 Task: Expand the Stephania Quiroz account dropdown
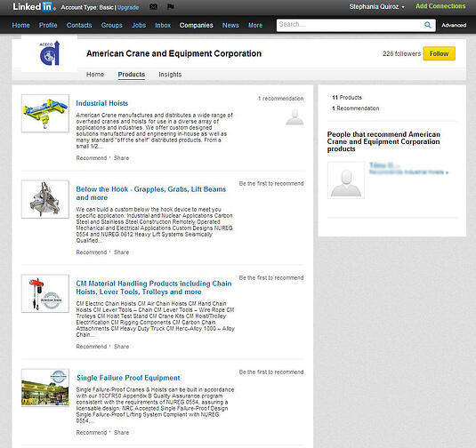click(376, 7)
